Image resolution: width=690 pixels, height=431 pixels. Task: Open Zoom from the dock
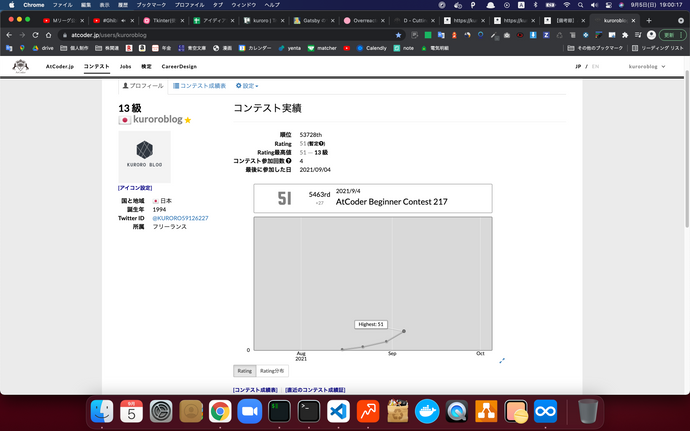[250, 412]
